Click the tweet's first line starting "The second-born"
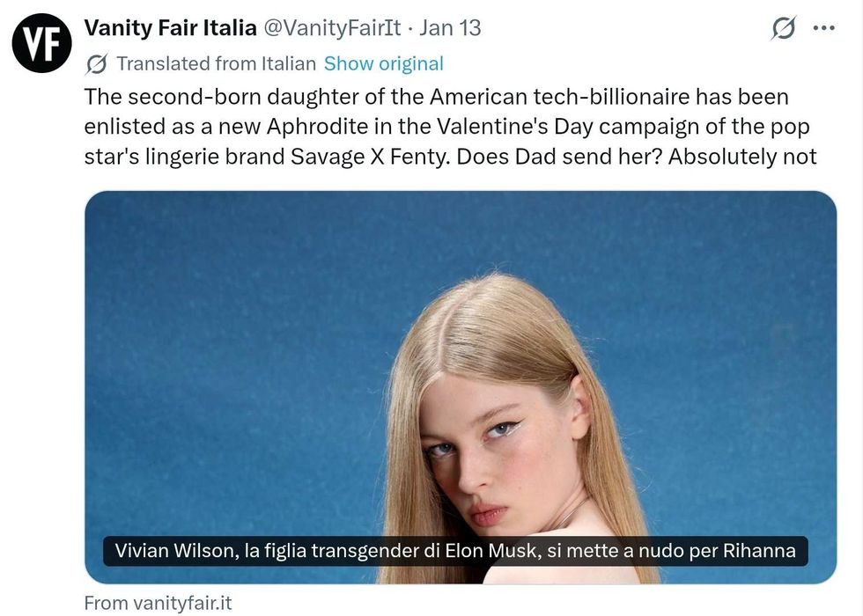This screenshot has height=616, width=863. point(436,96)
